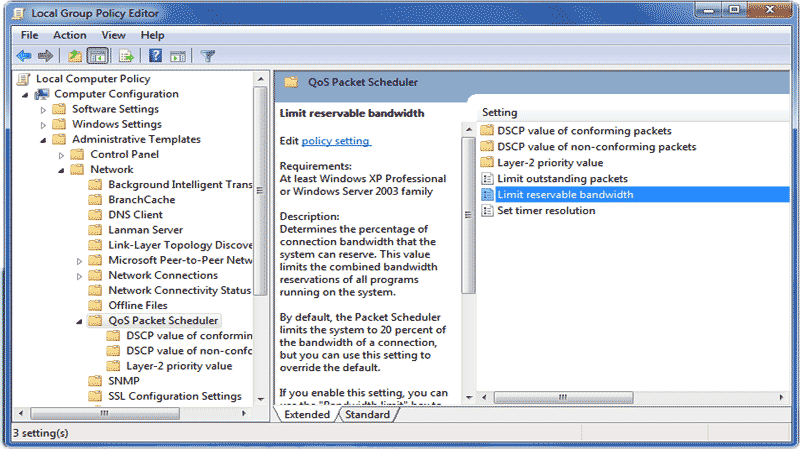Click the Limit reservable bandwidth setting icon
Screen dimensions: 800x450
tap(487, 194)
